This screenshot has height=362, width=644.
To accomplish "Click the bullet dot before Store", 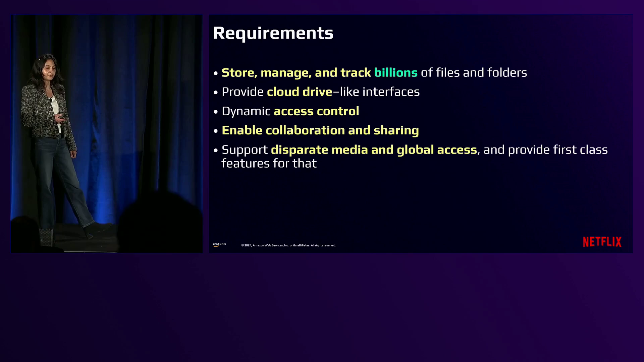I will pyautogui.click(x=216, y=73).
